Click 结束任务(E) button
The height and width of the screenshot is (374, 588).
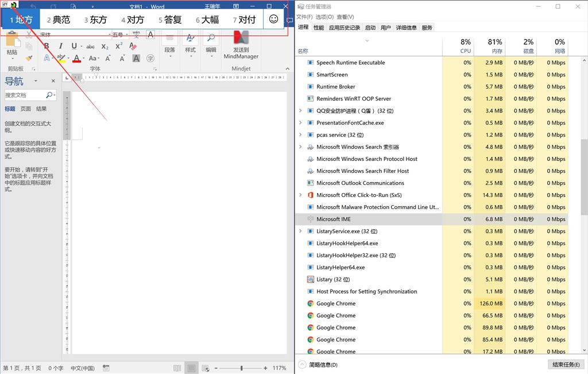click(x=566, y=365)
